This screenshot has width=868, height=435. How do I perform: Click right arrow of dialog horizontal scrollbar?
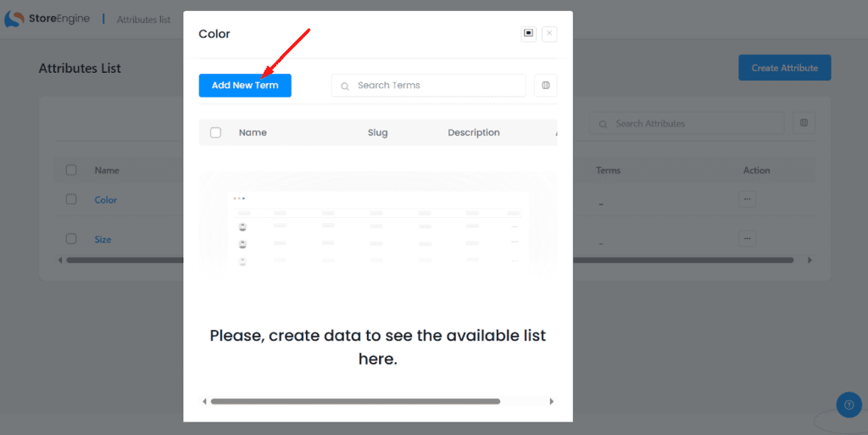(552, 401)
